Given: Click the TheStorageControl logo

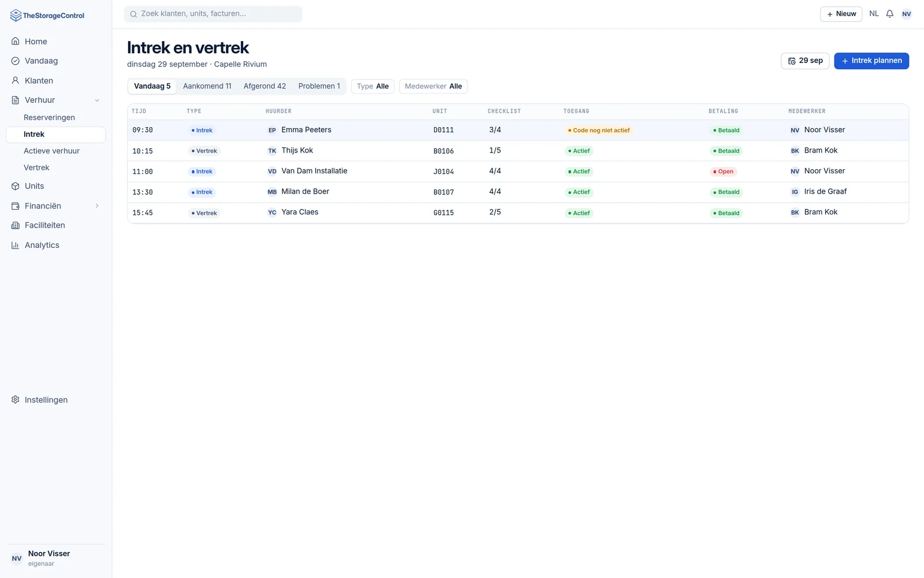Looking at the screenshot, I should [x=47, y=16].
